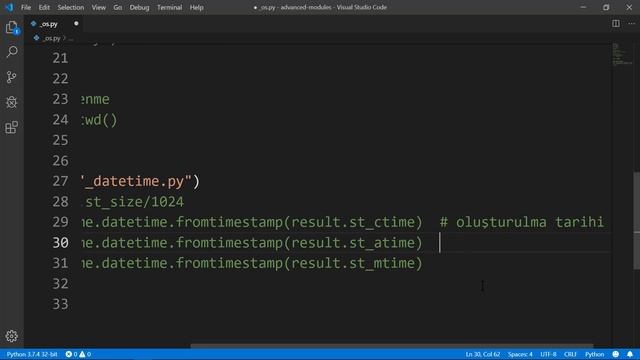Open the Search view in activity bar
640x360 pixels.
(x=12, y=52)
